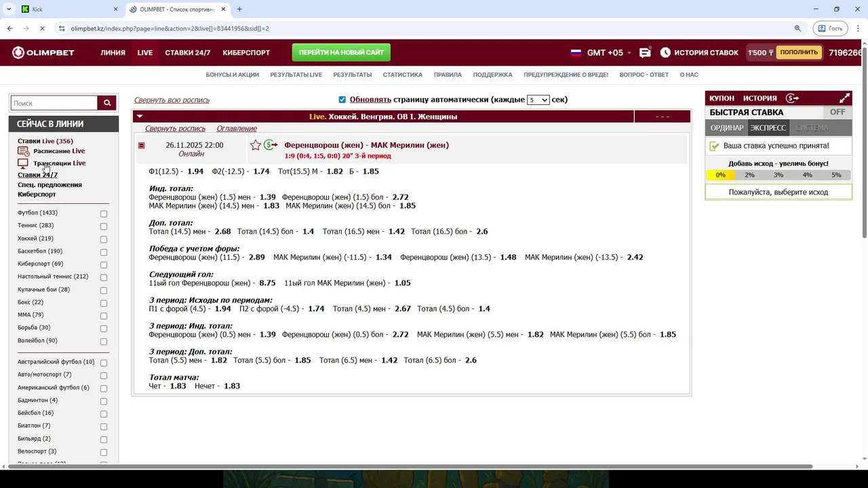Check the Бокс (22) checkbox
The image size is (868, 488).
click(104, 303)
